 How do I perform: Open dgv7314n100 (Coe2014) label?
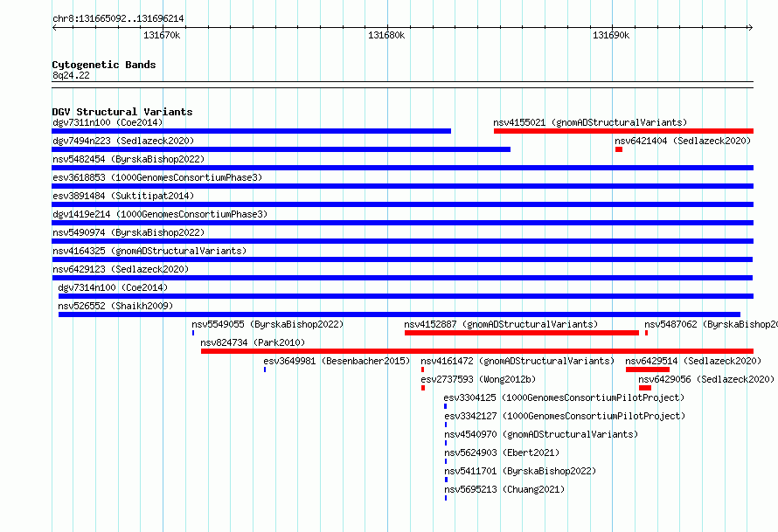pyautogui.click(x=113, y=287)
